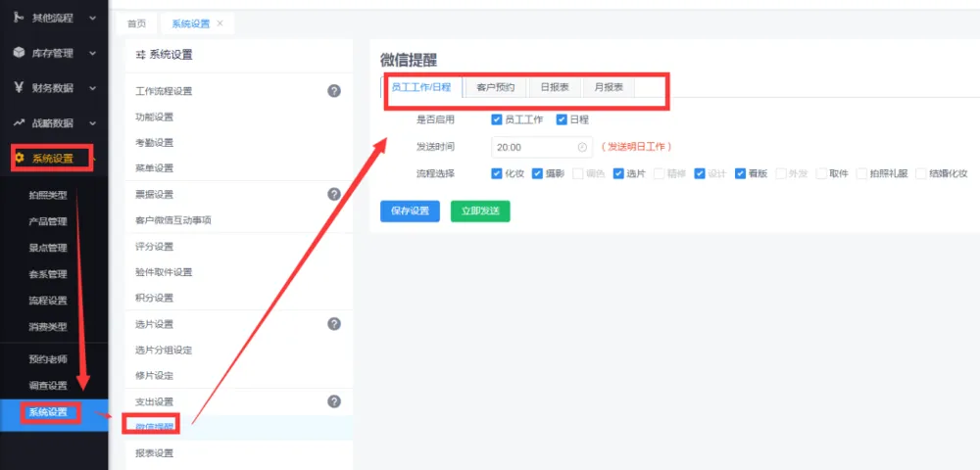Image resolution: width=980 pixels, height=470 pixels.
Task: Click the 保存设置 button
Action: click(410, 211)
